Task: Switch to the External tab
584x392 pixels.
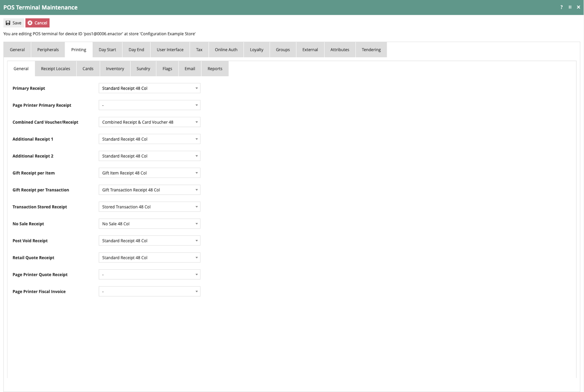Action: coord(310,50)
